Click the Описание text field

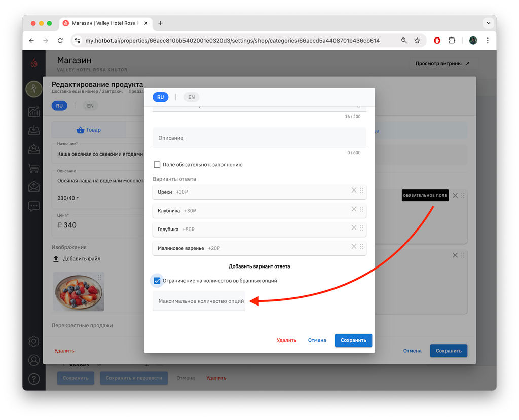coord(259,138)
